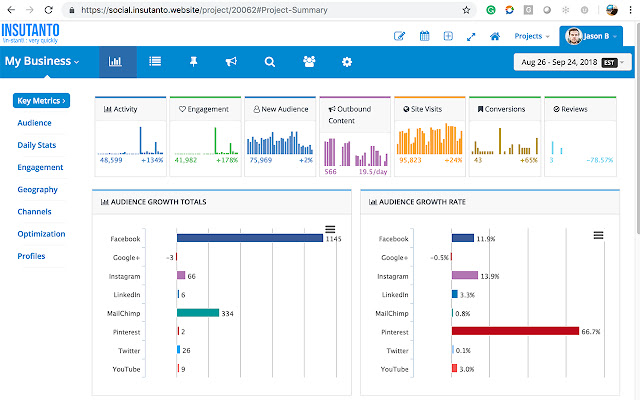640x400 pixels.
Task: Click the browser forward arrow
Action: [x=30, y=10]
